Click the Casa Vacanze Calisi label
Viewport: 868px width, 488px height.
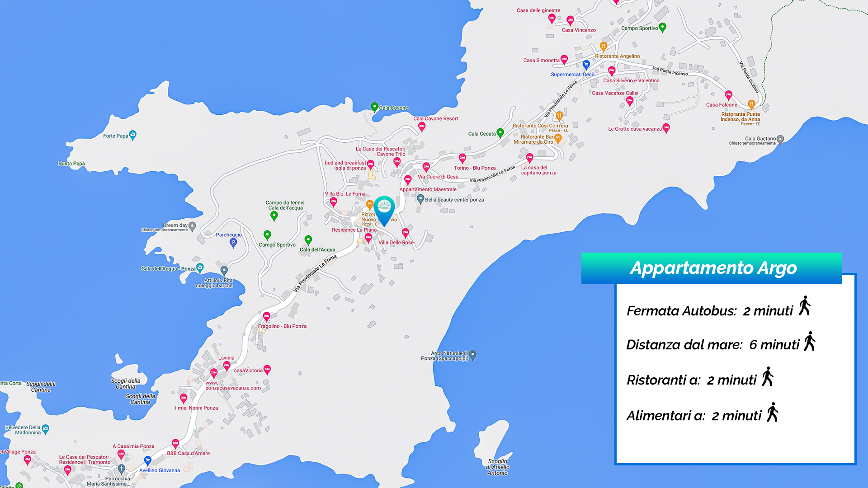click(x=615, y=93)
